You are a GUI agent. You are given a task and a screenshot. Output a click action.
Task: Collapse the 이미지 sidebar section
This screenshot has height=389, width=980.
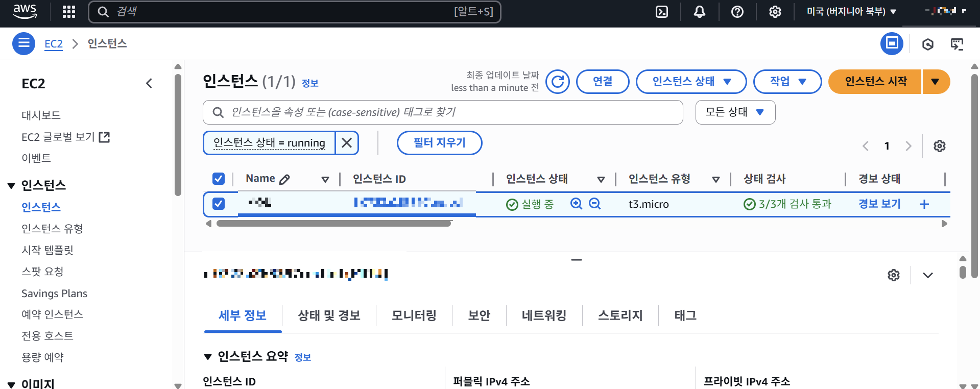pyautogui.click(x=11, y=384)
